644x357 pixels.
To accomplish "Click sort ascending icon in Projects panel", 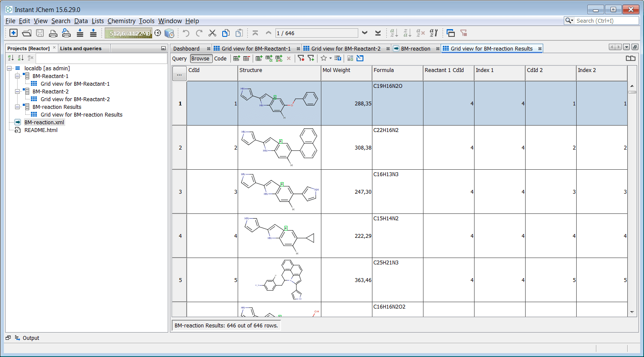I will tap(11, 58).
